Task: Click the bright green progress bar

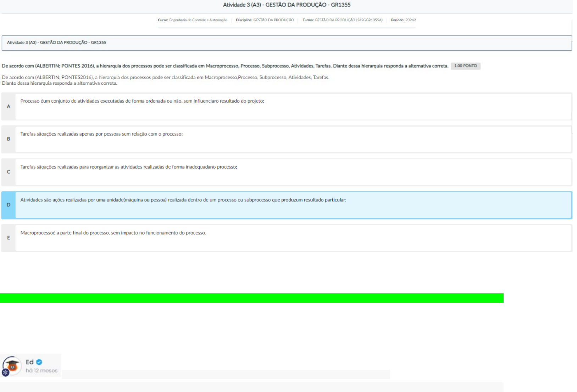Action: point(252,298)
